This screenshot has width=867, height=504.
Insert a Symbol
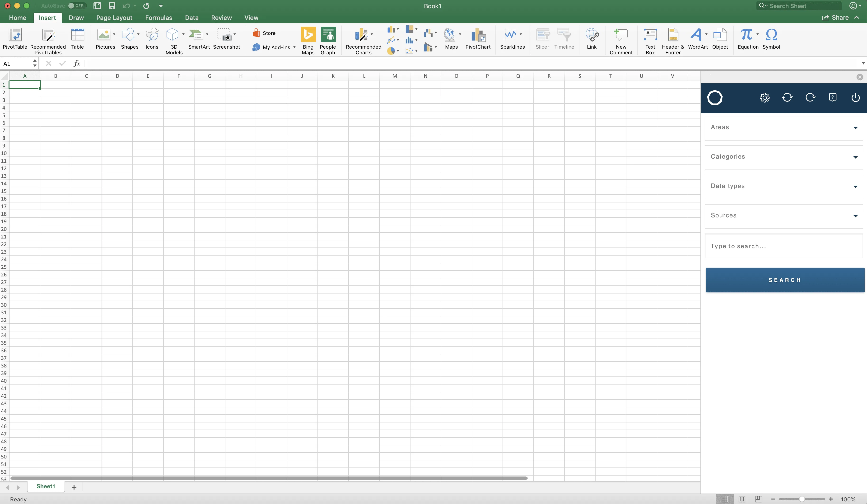point(771,39)
